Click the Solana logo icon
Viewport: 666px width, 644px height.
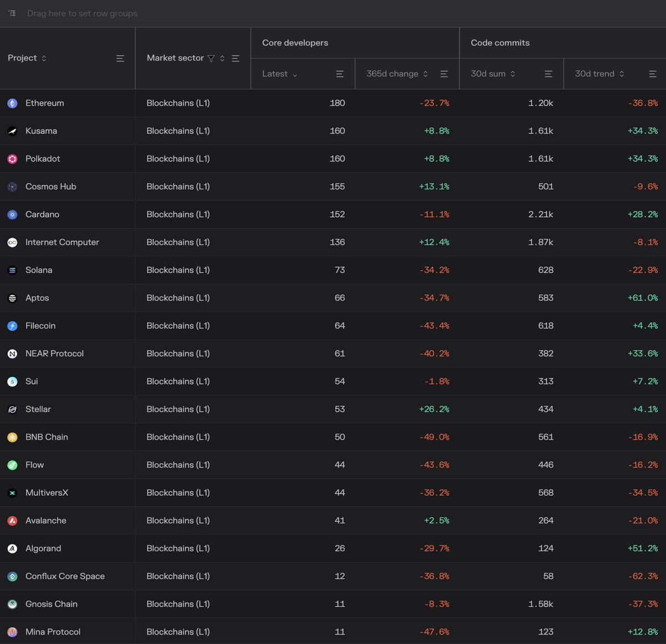[x=12, y=270]
